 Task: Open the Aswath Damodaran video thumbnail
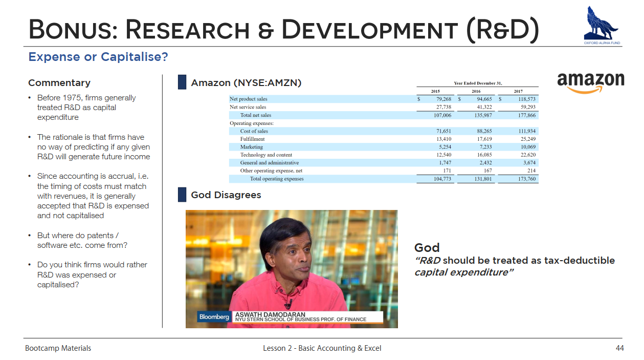click(292, 269)
